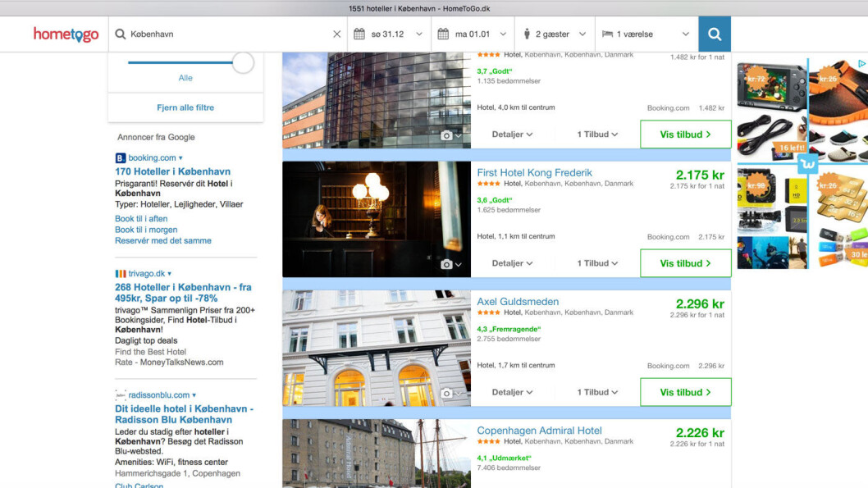
Task: Click Reservér med det samme link
Action: point(163,240)
